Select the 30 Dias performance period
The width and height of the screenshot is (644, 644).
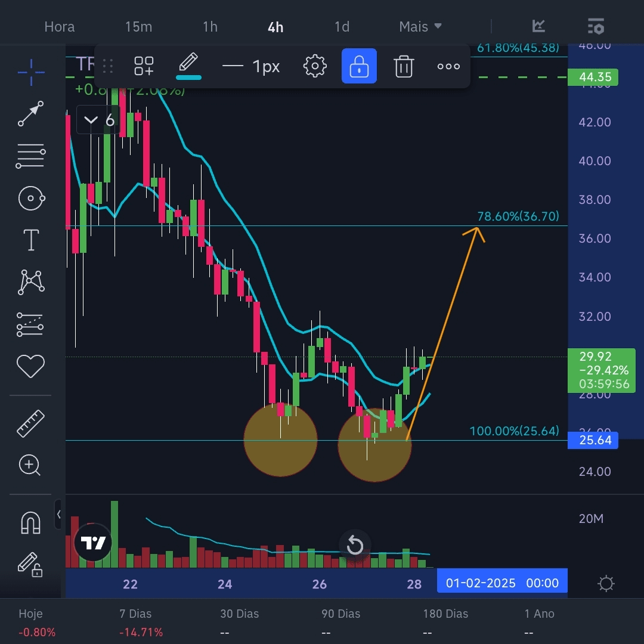pos(240,614)
